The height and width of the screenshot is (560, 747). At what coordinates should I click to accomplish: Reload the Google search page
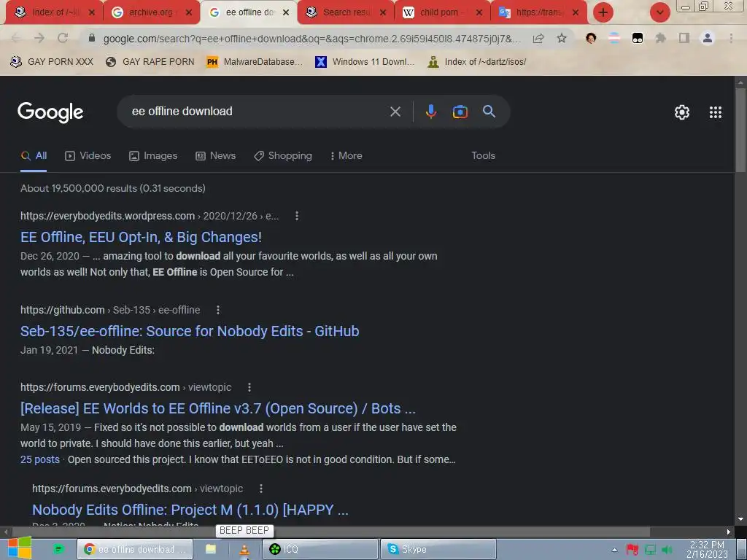63,38
